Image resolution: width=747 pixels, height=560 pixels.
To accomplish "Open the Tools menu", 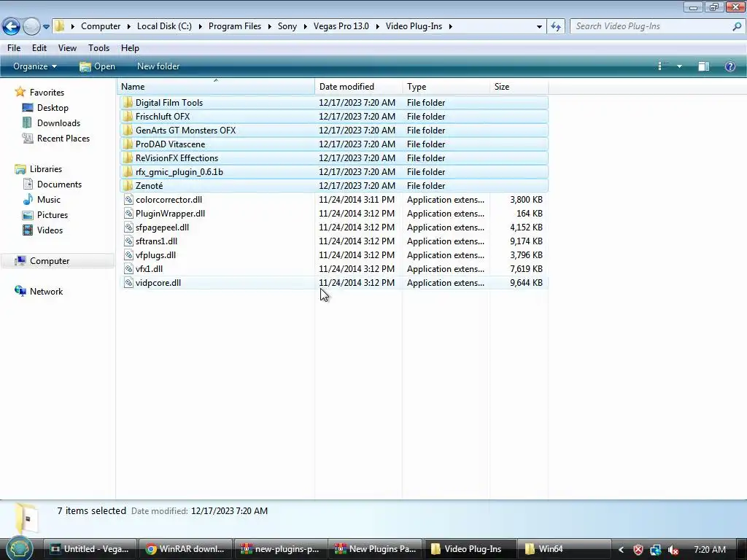I will coord(98,48).
